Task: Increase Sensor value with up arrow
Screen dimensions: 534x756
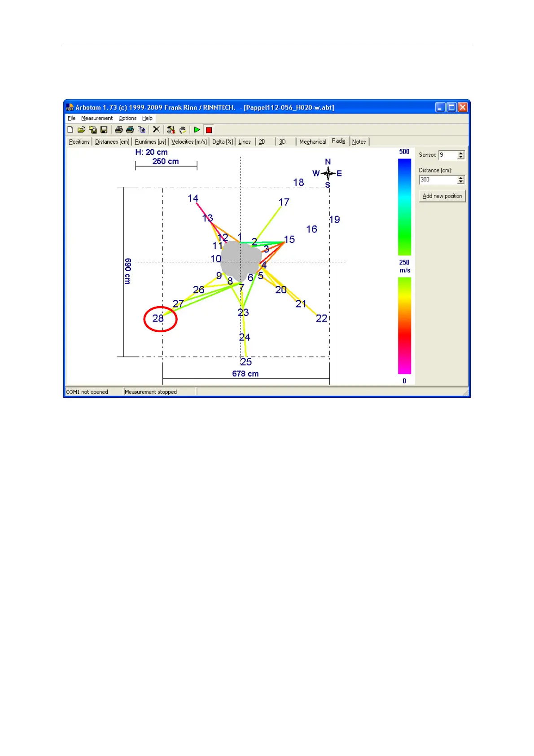Action: (461, 153)
